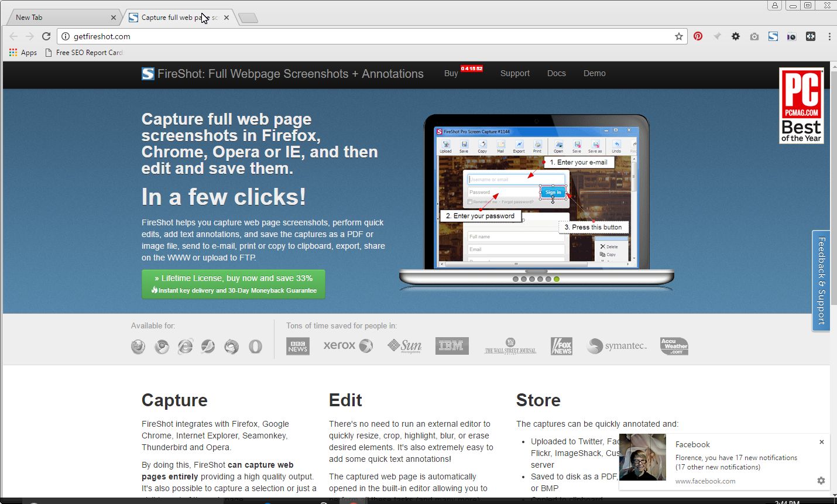Screen dimensions: 837x504
Task: Bookmark this page with the star icon
Action: 679,36
